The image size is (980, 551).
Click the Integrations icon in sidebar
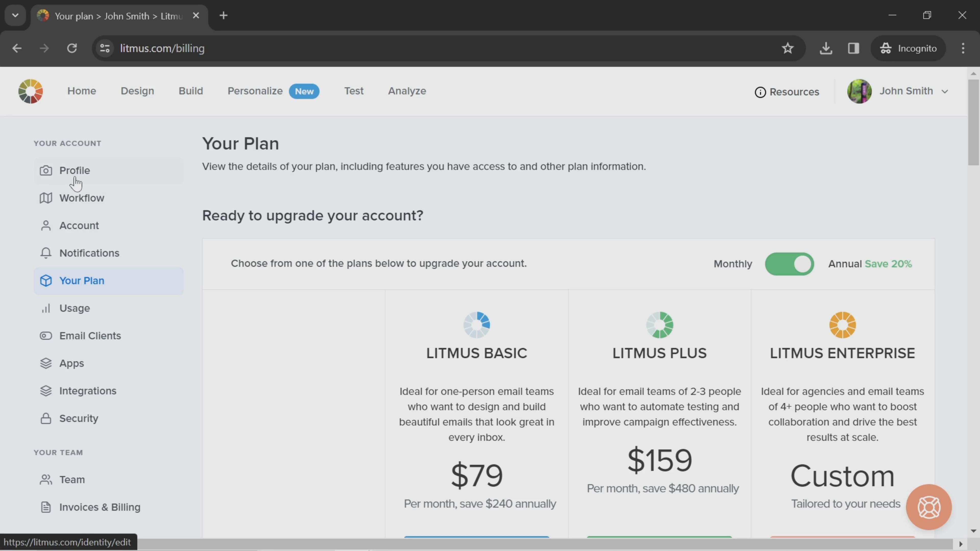[x=46, y=390]
